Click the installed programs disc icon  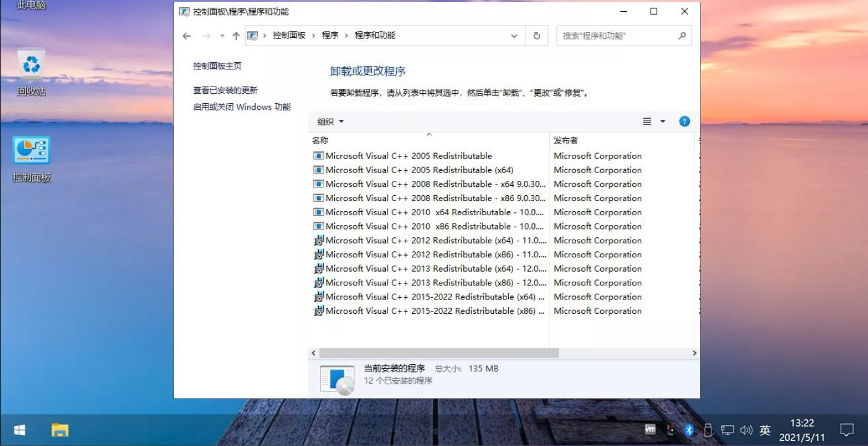tap(337, 380)
